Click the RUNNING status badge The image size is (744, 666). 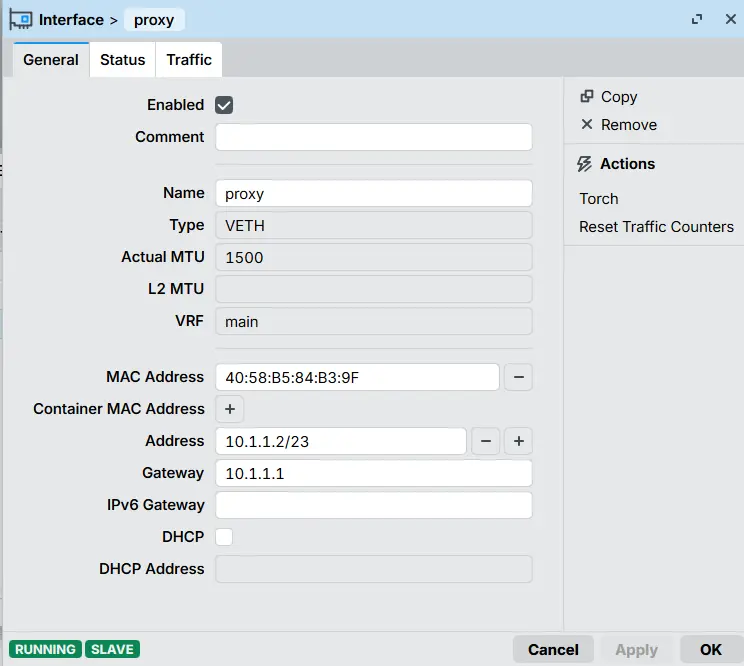(x=45, y=649)
